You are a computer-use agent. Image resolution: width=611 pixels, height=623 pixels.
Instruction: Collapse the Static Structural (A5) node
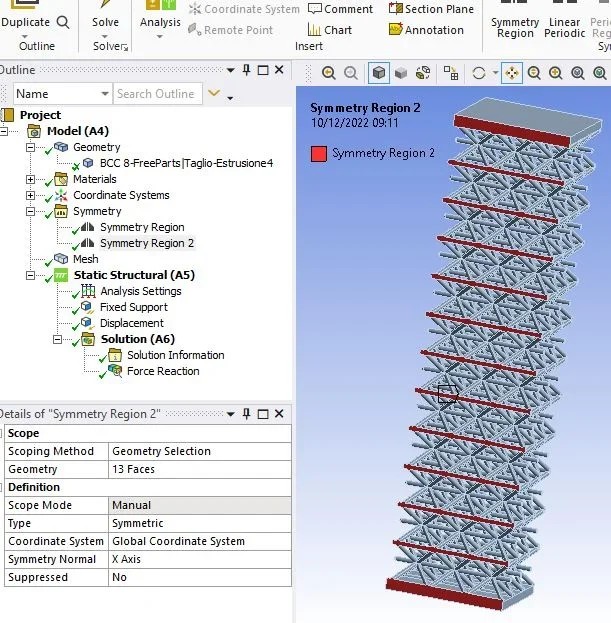(x=31, y=275)
